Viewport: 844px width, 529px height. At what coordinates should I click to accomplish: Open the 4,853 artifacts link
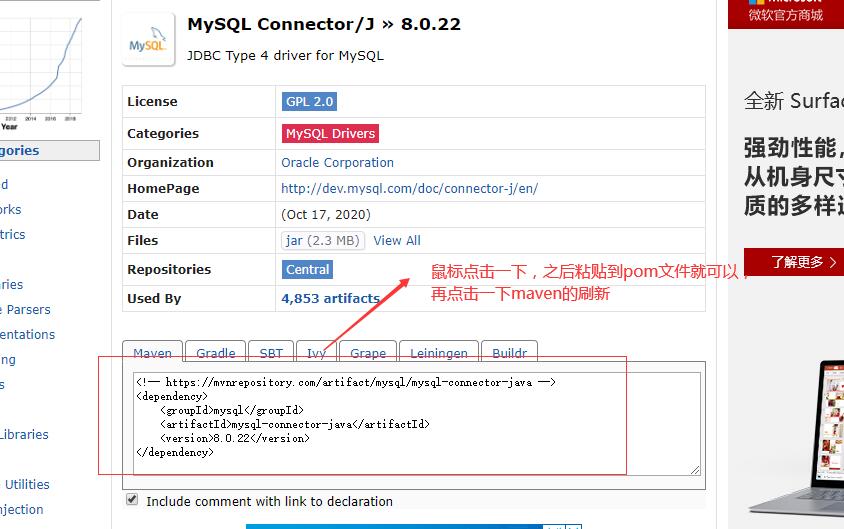(330, 299)
